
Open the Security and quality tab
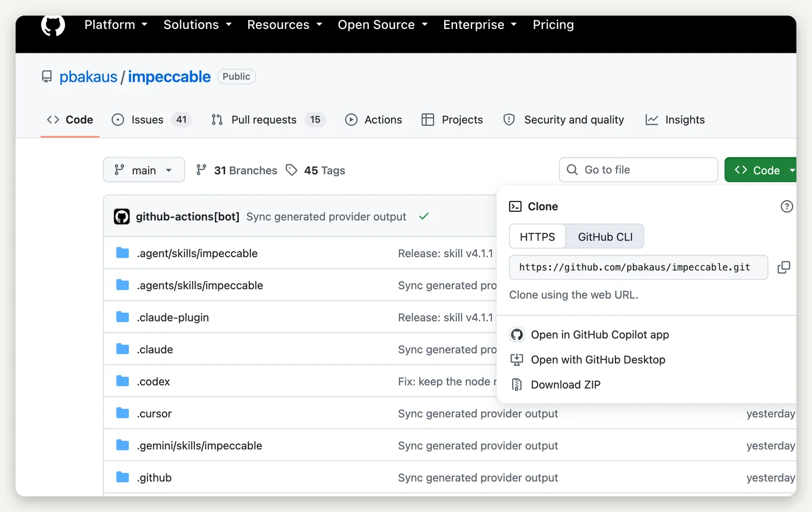point(564,120)
